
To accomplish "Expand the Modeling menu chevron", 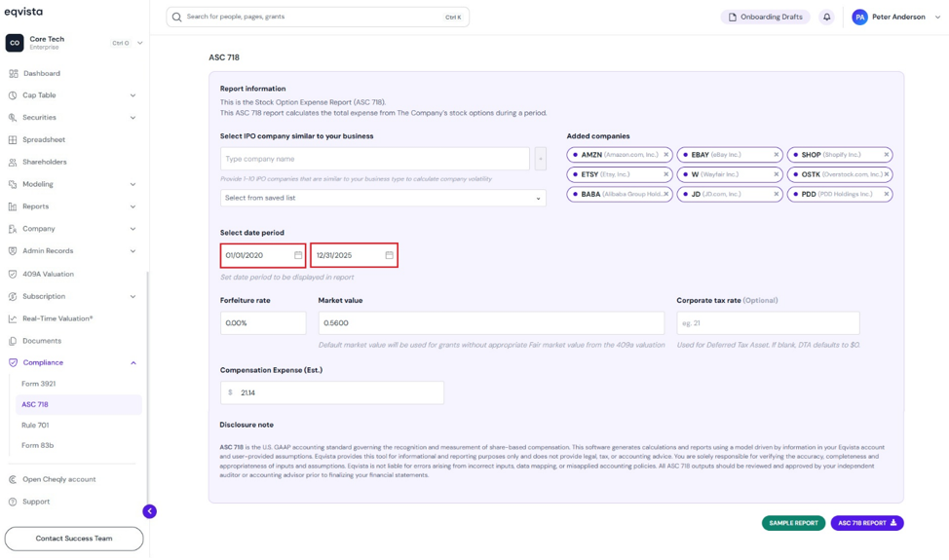I will 133,184.
